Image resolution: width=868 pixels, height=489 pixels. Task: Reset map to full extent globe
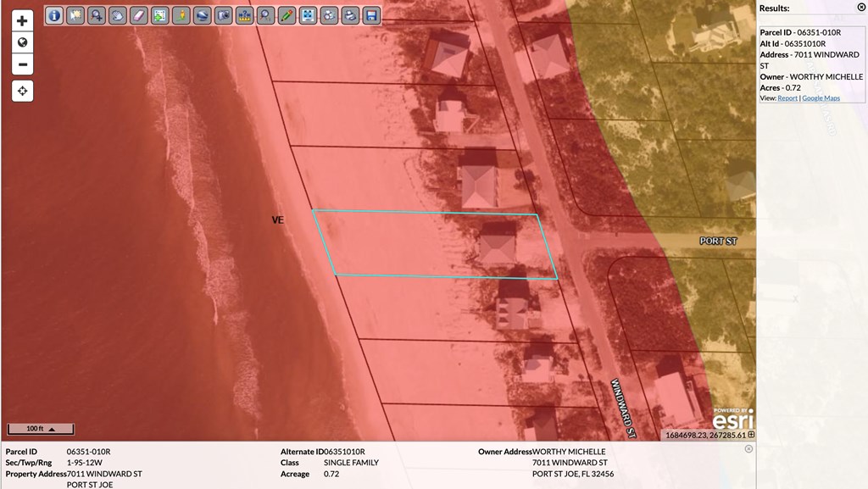23,42
